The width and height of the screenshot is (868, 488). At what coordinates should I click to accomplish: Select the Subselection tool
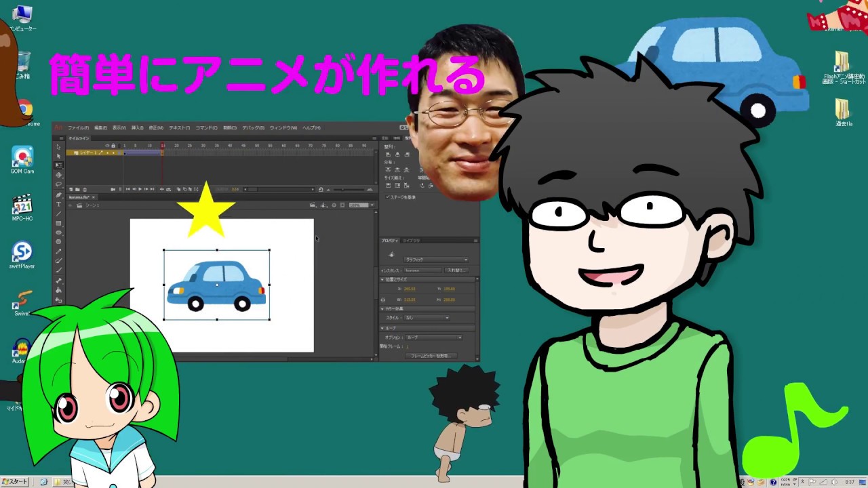[x=58, y=156]
